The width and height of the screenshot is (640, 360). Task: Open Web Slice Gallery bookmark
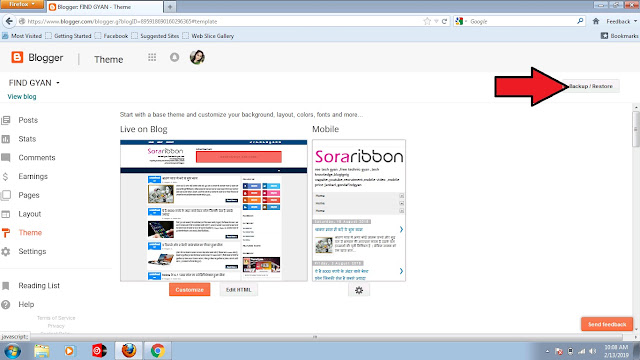tap(208, 36)
